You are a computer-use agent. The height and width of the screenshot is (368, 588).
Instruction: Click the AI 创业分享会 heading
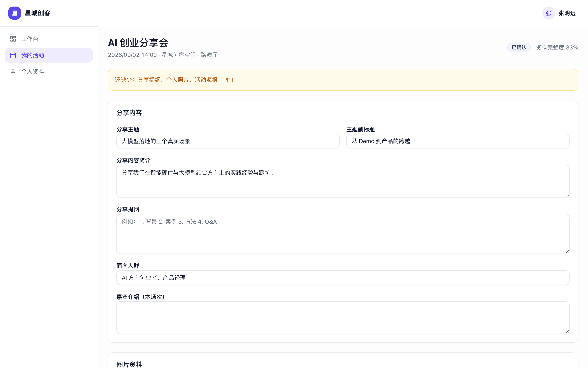[x=138, y=43]
